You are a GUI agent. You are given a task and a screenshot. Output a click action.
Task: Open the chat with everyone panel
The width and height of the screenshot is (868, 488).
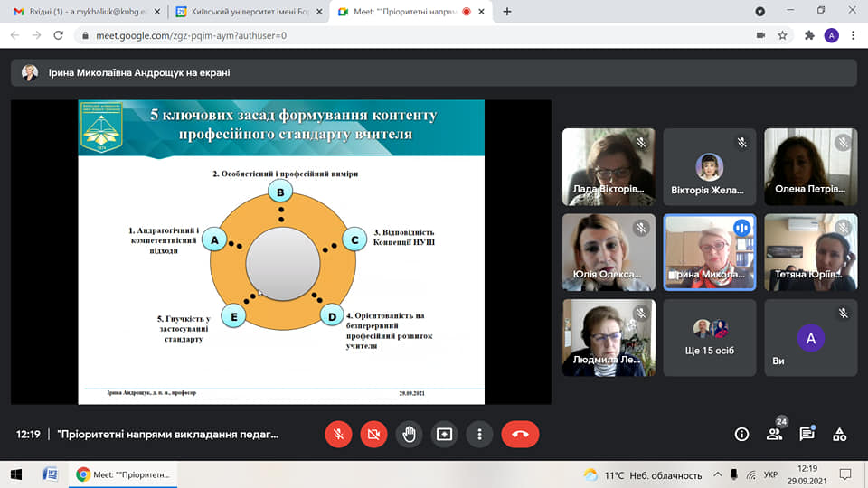807,434
